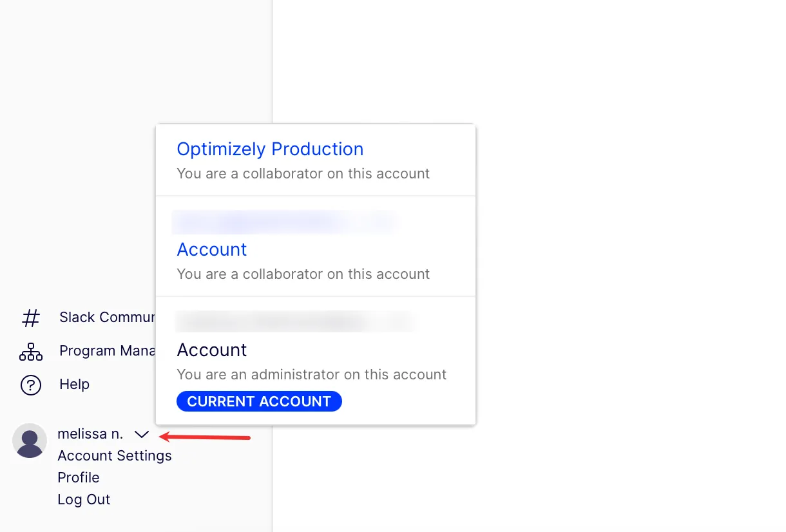Click the Slack Community sidebar label

[108, 317]
